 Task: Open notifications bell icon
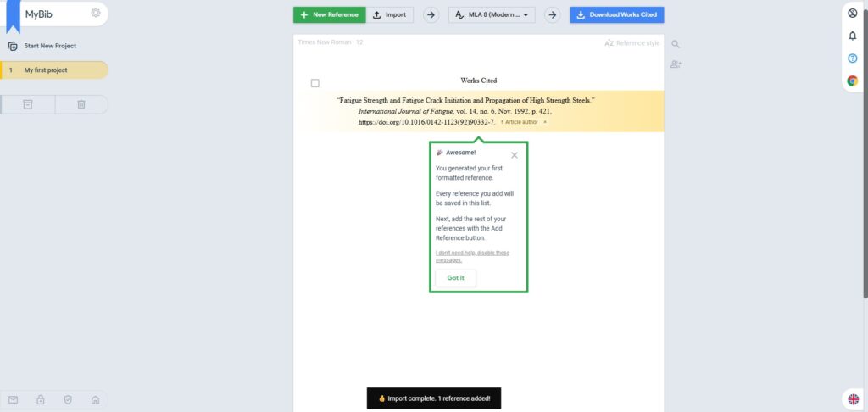853,36
